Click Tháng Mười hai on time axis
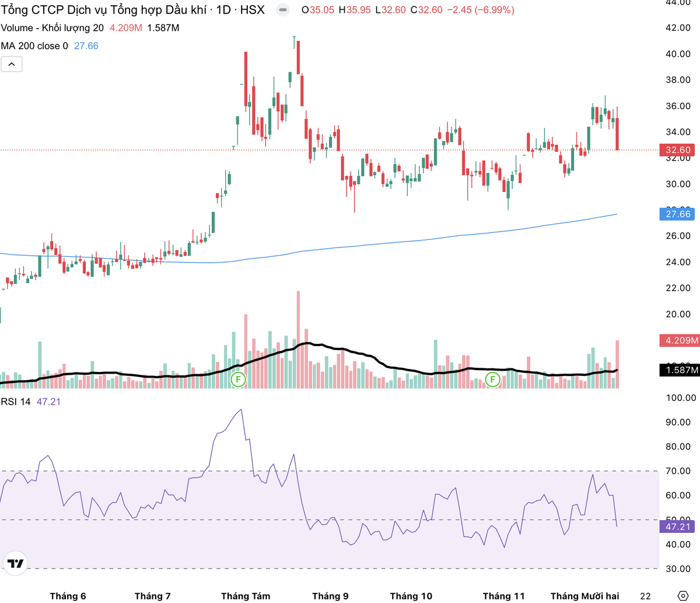Screen dimensions: 700x603 [x=584, y=596]
